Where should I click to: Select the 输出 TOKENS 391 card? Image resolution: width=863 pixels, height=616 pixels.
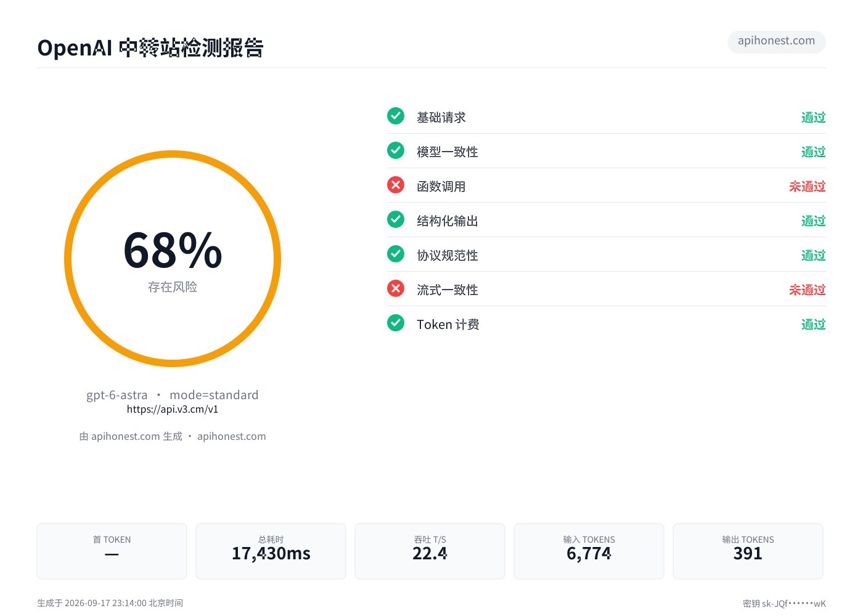[x=748, y=551]
